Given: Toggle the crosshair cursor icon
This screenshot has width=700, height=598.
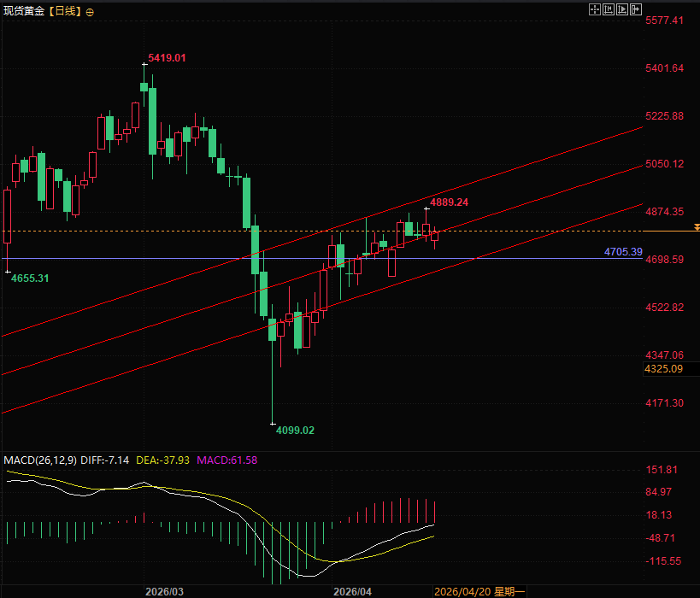Looking at the screenshot, I should 595,9.
